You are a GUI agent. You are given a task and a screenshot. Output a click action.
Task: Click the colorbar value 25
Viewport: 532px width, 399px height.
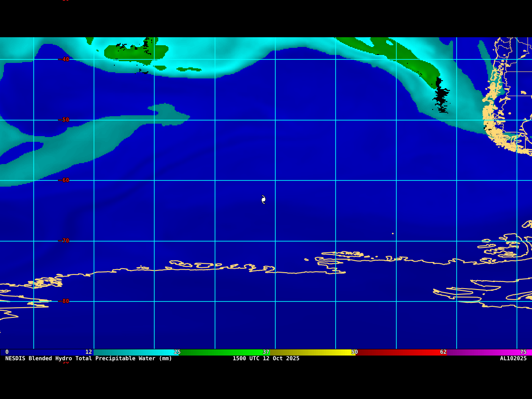coord(177,352)
